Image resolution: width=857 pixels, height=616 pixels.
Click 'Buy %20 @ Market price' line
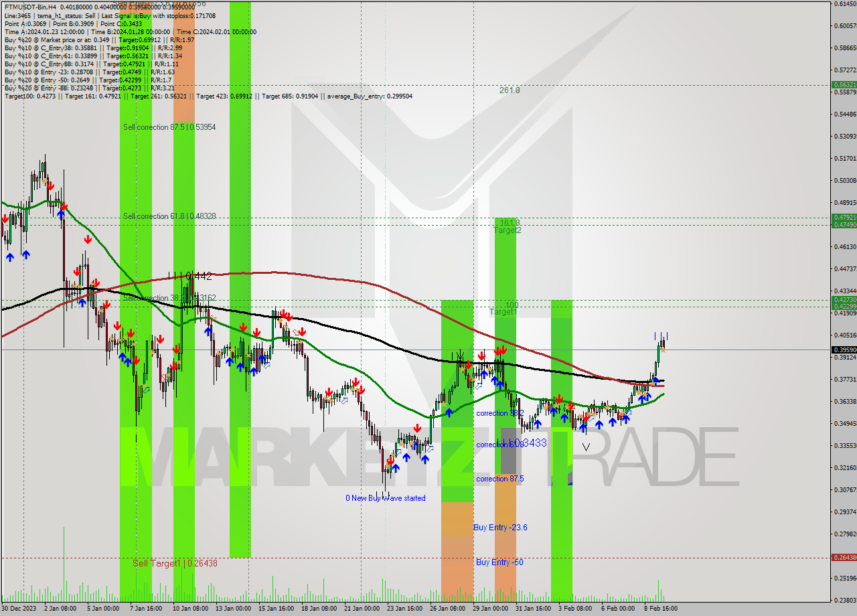tap(99, 40)
